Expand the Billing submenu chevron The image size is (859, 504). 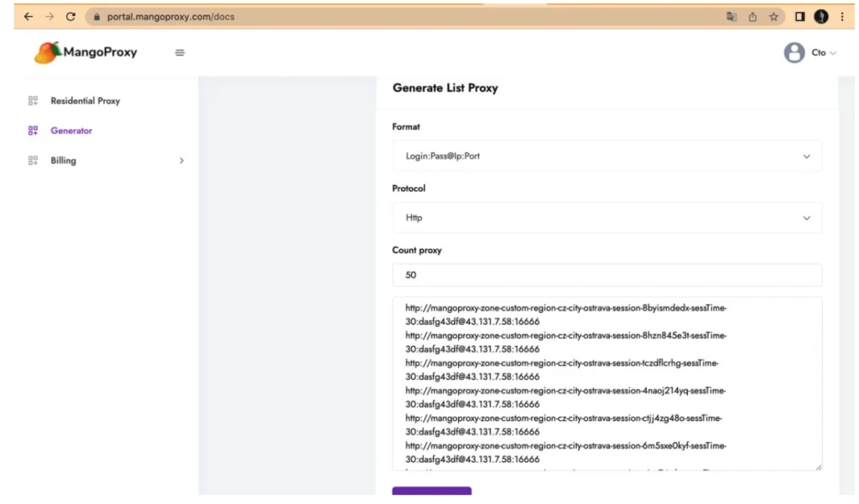[181, 160]
